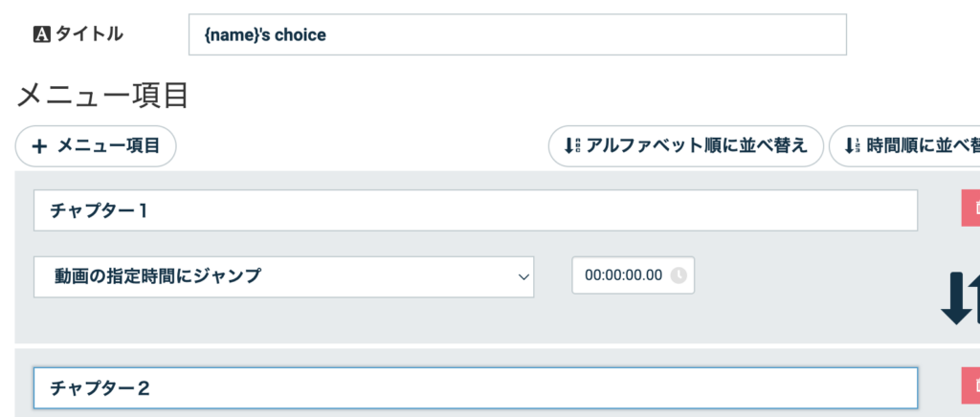The width and height of the screenshot is (980, 417).
Task: Click the 00:00:00.00 time field
Action: (x=634, y=274)
